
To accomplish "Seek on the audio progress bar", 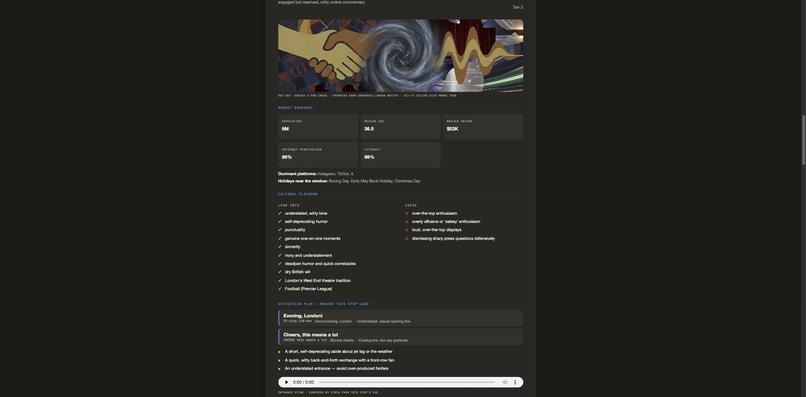I will coord(407,382).
